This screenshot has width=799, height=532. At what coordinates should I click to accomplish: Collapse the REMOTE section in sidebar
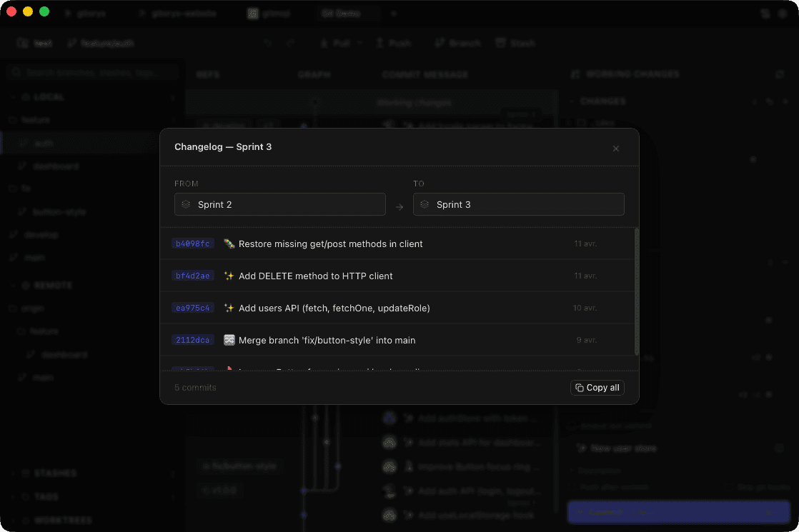13,285
